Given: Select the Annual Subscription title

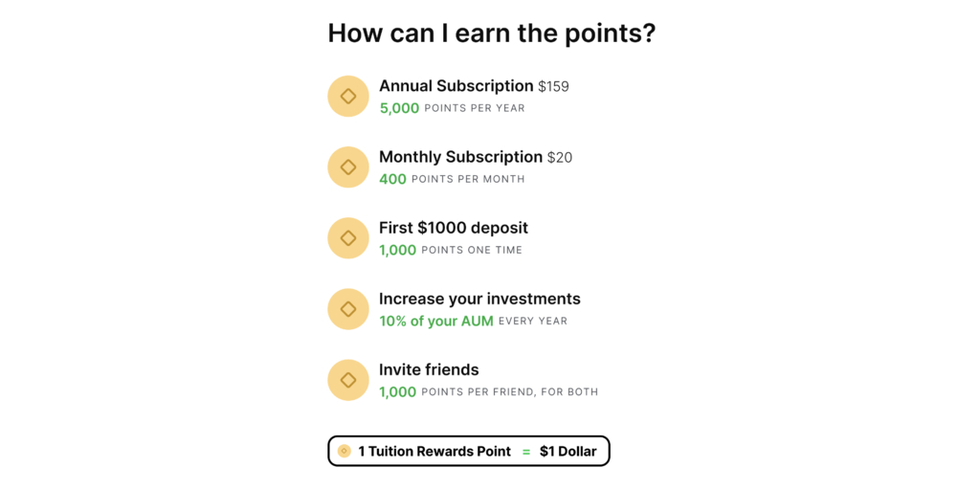Looking at the screenshot, I should [x=456, y=86].
